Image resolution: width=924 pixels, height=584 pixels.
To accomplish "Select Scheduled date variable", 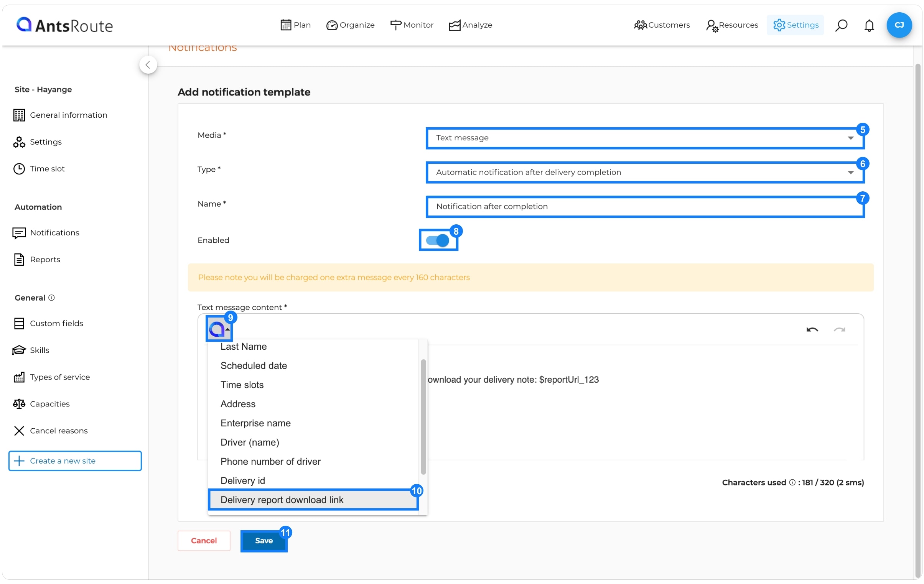I will coord(314,366).
